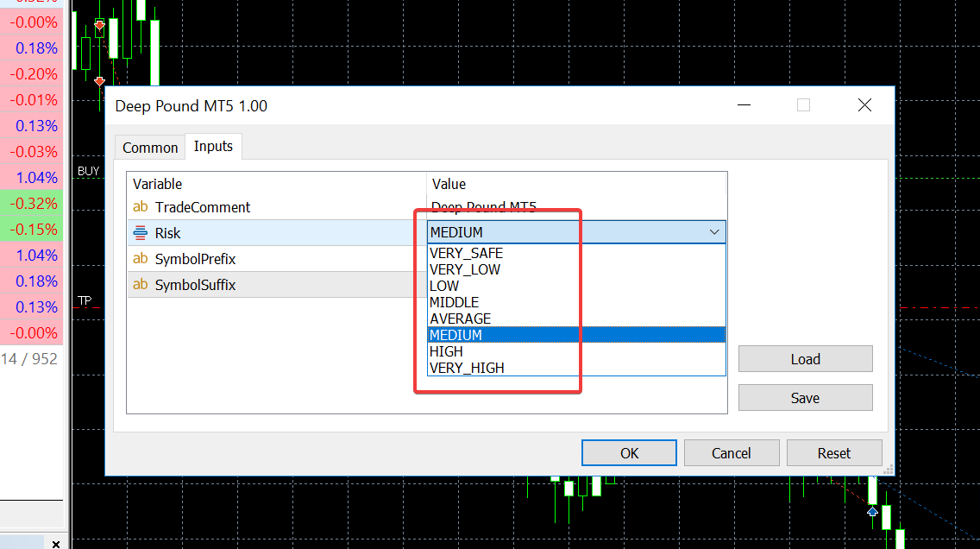Screen dimensions: 980x549
Task: Click the upper red arrow marker on chart
Action: pyautogui.click(x=99, y=25)
